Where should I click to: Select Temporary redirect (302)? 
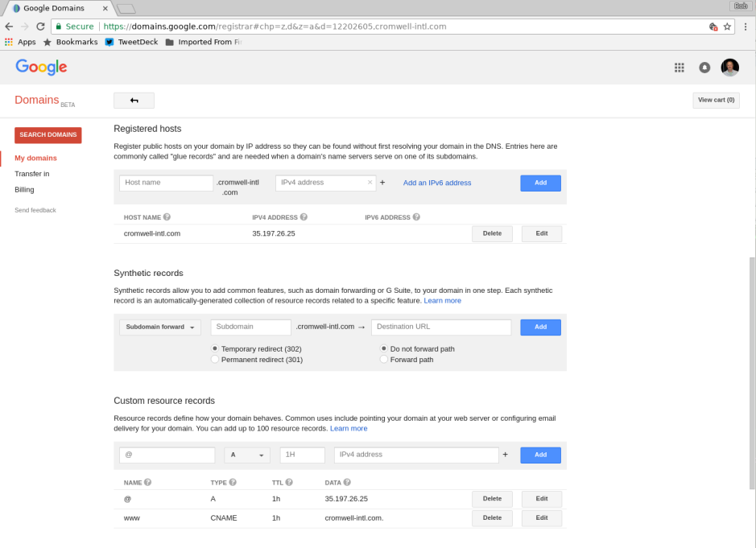[x=215, y=348]
